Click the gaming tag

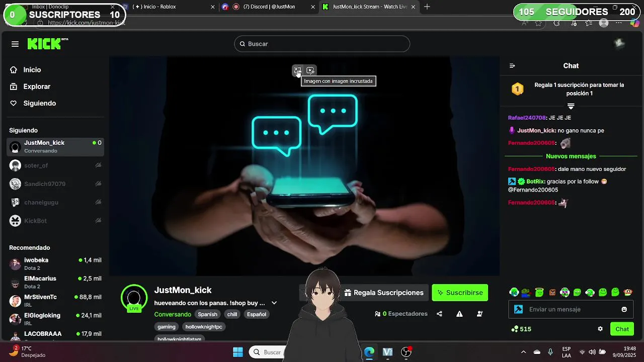[167, 327]
